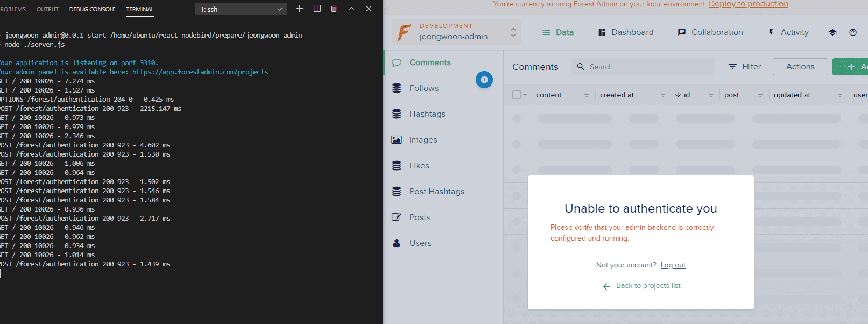The image size is (868, 324).
Task: Click the Actions button
Action: tap(800, 67)
